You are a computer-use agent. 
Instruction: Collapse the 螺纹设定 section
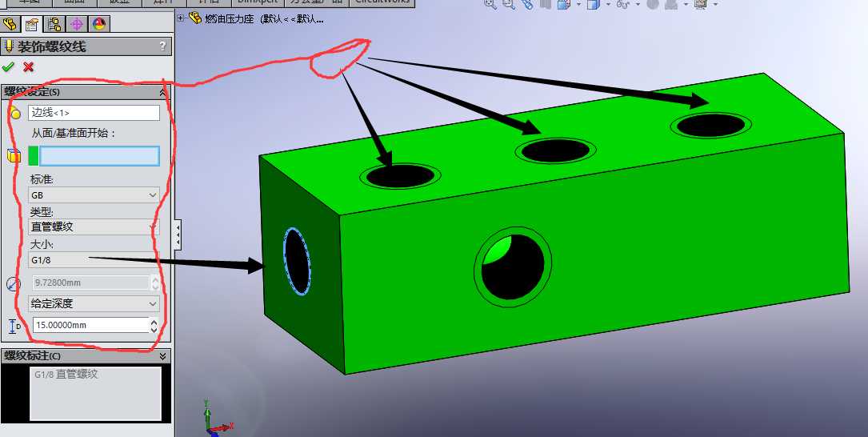pyautogui.click(x=162, y=92)
